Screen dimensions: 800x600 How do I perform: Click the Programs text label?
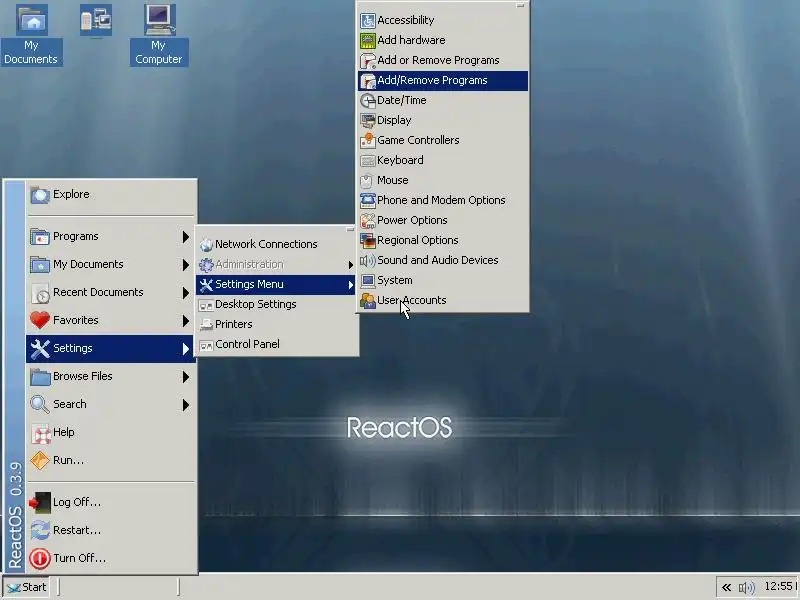click(76, 237)
